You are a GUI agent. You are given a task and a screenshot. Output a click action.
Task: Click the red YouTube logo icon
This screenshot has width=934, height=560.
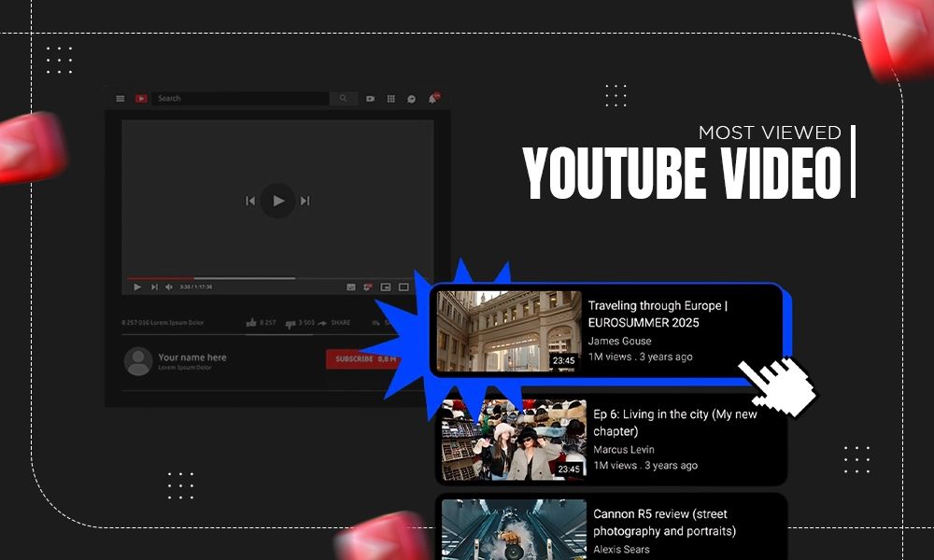[141, 99]
